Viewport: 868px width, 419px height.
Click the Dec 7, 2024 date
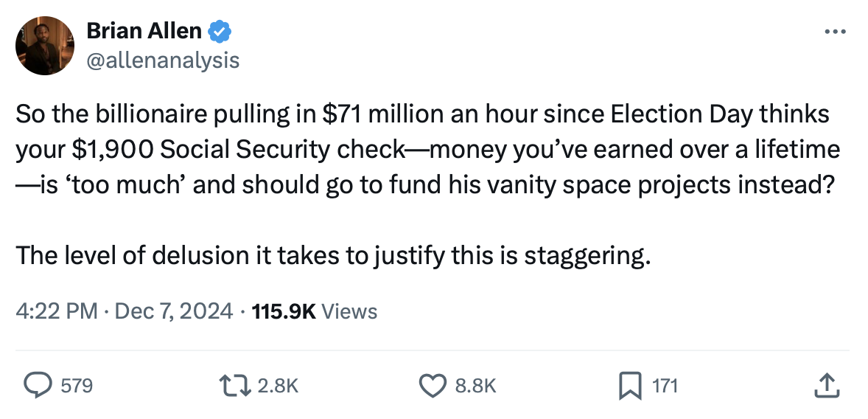click(175, 311)
